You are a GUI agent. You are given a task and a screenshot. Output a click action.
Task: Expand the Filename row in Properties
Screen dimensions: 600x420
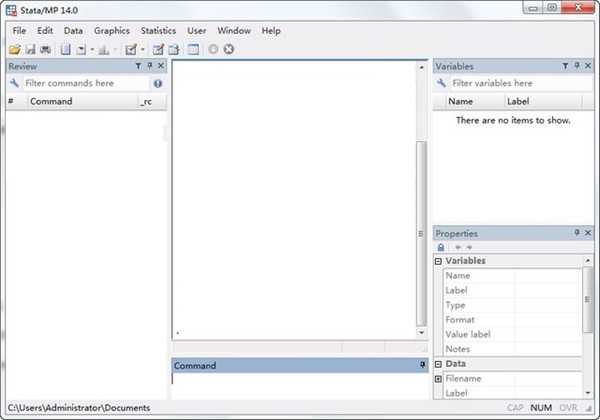coord(438,379)
